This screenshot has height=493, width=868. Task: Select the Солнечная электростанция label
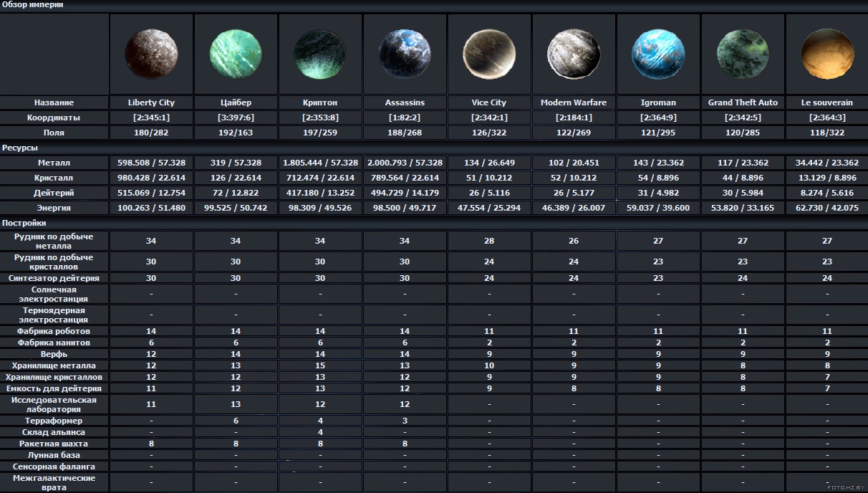pyautogui.click(x=54, y=294)
